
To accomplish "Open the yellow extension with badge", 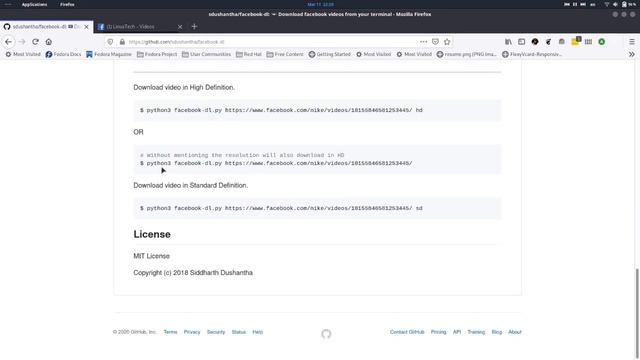I will click(x=576, y=41).
